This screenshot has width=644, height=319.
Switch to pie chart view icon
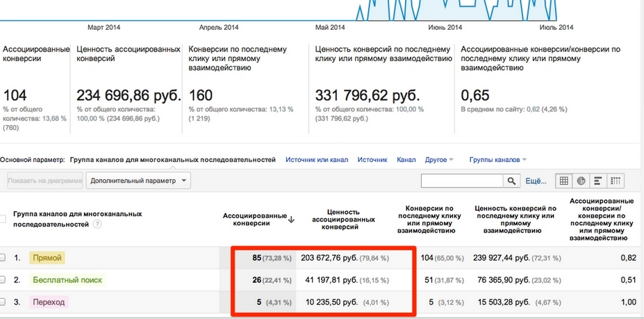coord(581,181)
